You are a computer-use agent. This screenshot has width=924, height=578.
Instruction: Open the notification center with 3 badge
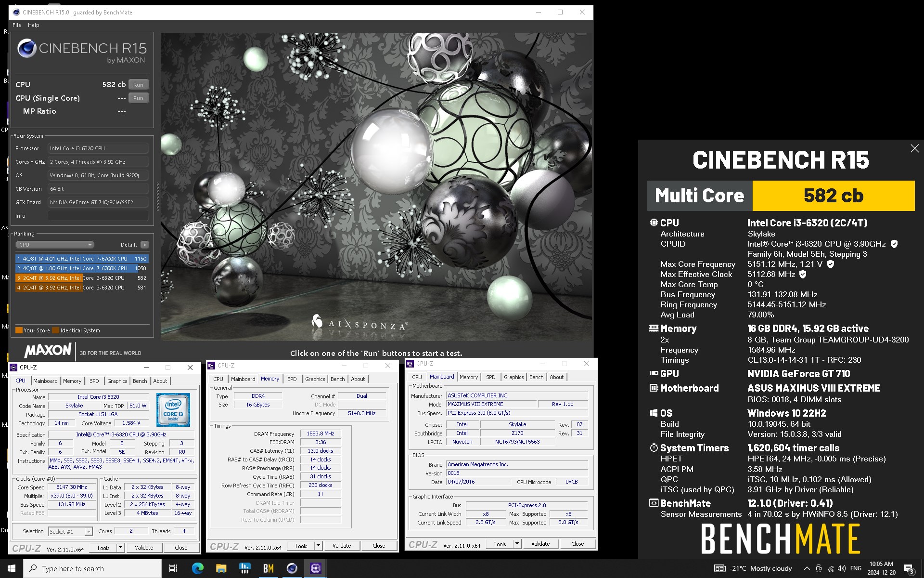[x=909, y=569]
